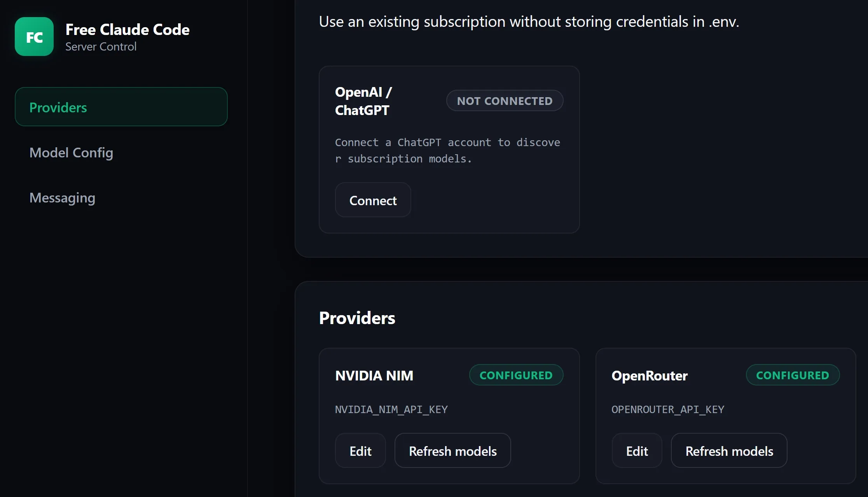This screenshot has height=497, width=868.
Task: Click the Providers section heading
Action: 357,318
